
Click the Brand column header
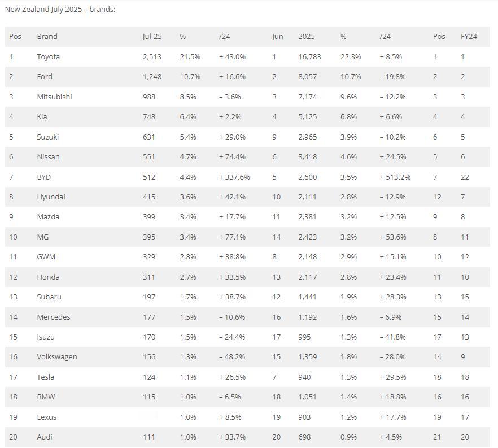(x=47, y=37)
